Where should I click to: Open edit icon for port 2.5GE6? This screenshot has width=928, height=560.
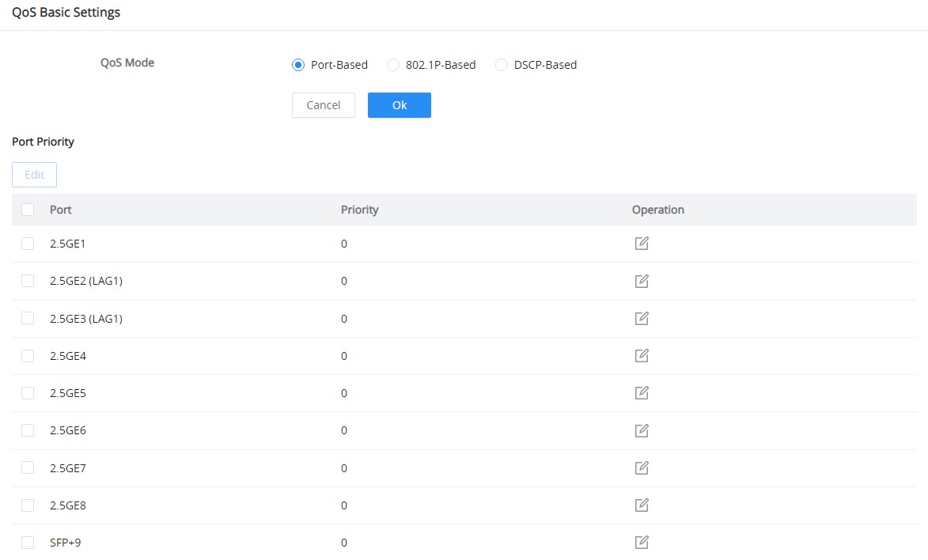[642, 430]
